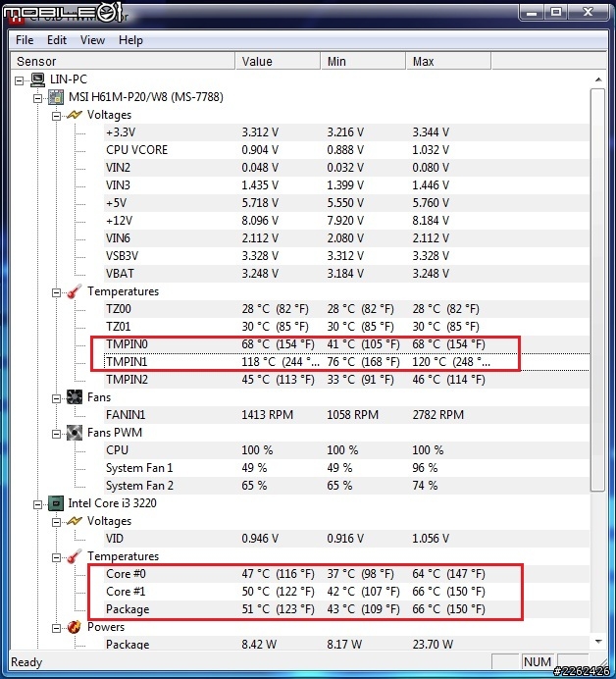
Task: Select the VIN6 row
Action: click(346, 238)
